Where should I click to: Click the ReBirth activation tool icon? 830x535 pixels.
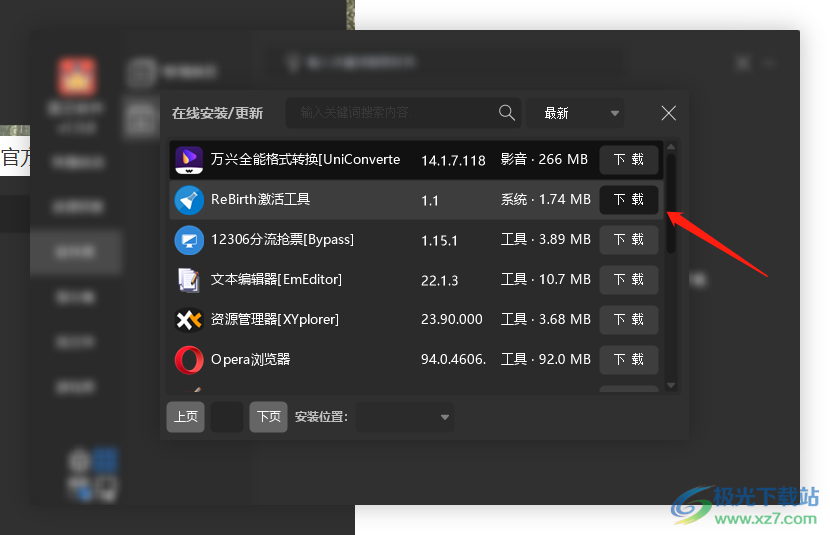pos(189,200)
